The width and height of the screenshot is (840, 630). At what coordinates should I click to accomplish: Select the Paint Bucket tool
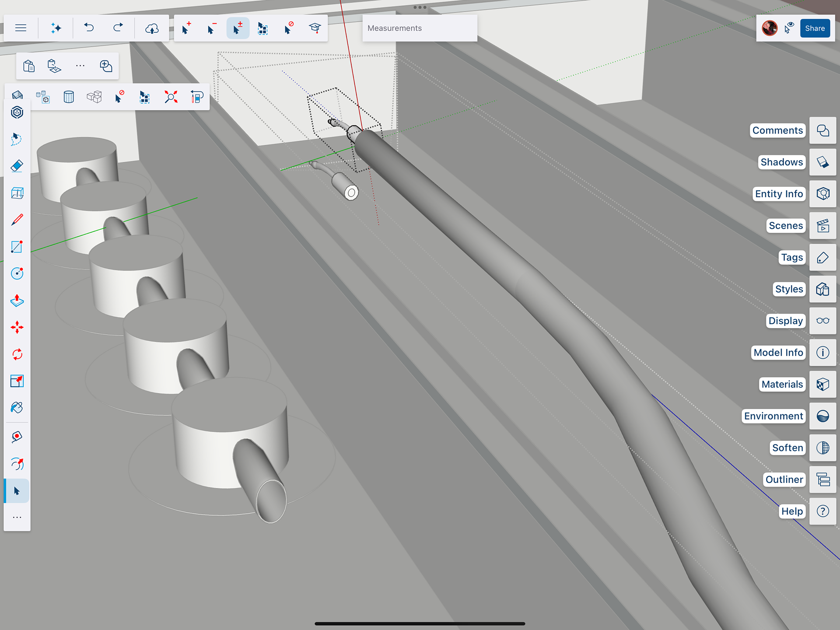pos(17,408)
